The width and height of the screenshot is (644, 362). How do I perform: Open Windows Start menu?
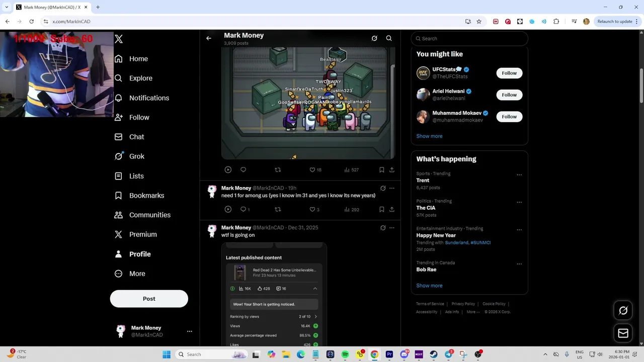[x=167, y=354]
